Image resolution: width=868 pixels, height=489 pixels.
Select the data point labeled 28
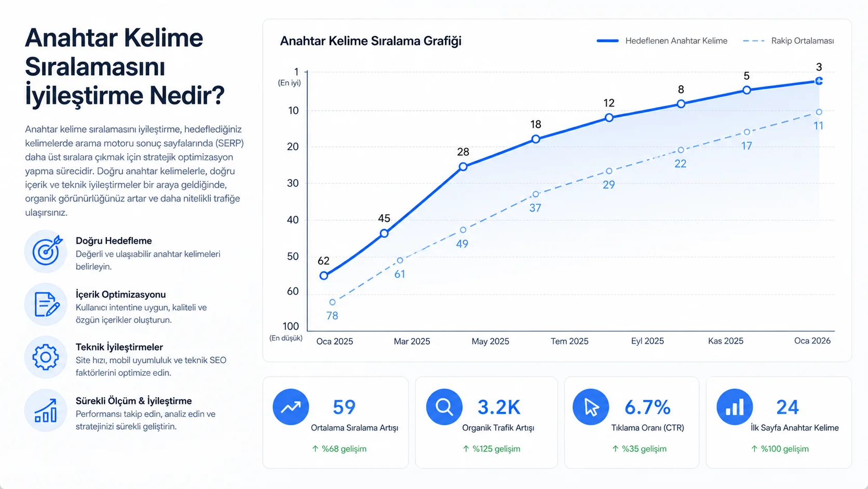coord(463,167)
